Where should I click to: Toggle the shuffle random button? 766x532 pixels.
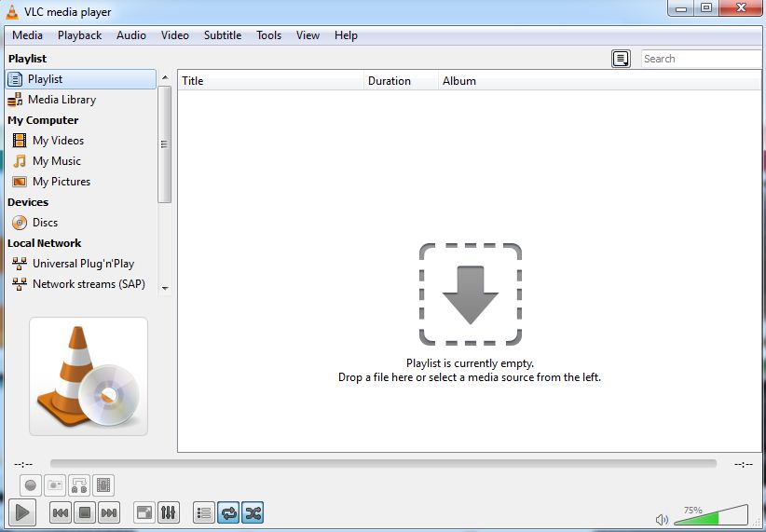coord(253,512)
